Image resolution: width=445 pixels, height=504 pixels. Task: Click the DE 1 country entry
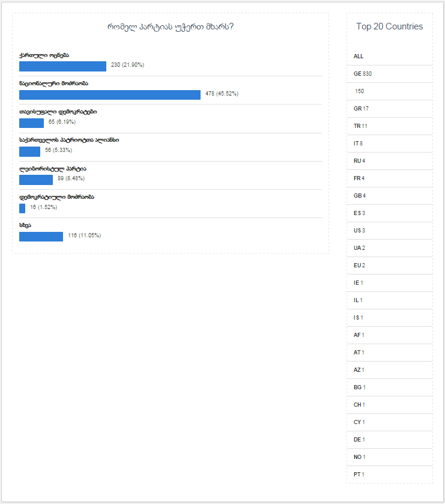pos(359,440)
